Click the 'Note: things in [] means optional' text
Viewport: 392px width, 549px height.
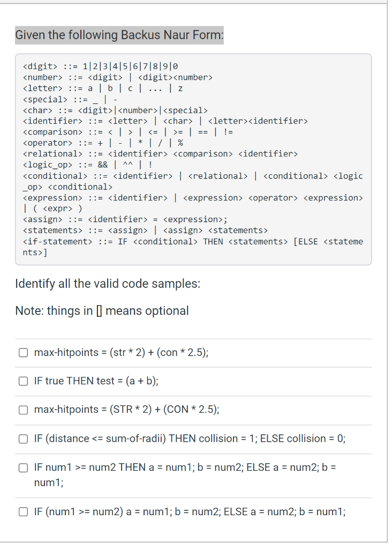(102, 311)
